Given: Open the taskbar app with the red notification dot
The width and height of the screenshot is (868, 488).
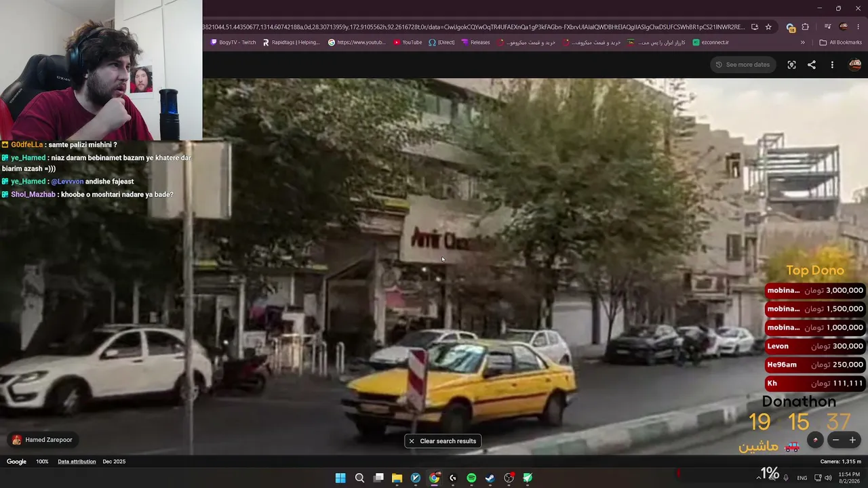Looking at the screenshot, I should coord(509,478).
